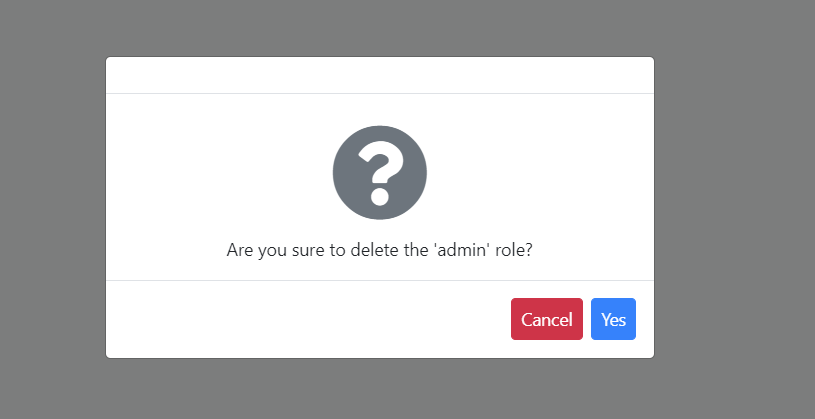Screen dimensions: 815x419
Task: Click the word 'role?' ending the message
Action: coord(511,250)
